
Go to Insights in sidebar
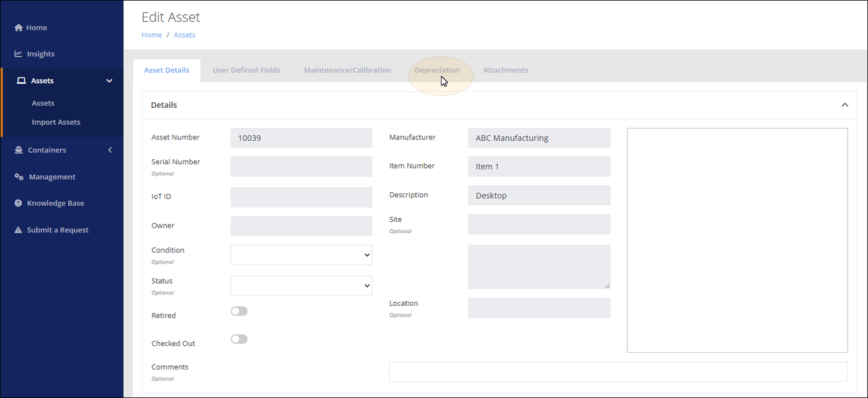coord(41,54)
